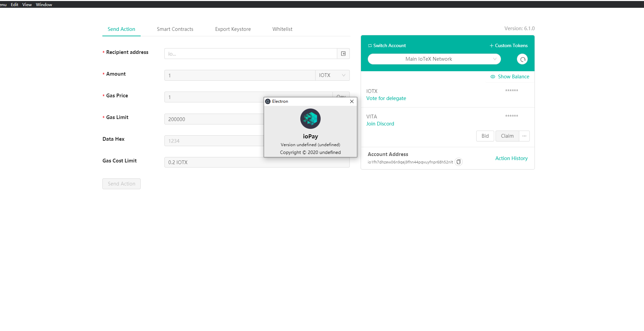Click the Send Action button
Screen dimensions: 644x331
click(121, 183)
